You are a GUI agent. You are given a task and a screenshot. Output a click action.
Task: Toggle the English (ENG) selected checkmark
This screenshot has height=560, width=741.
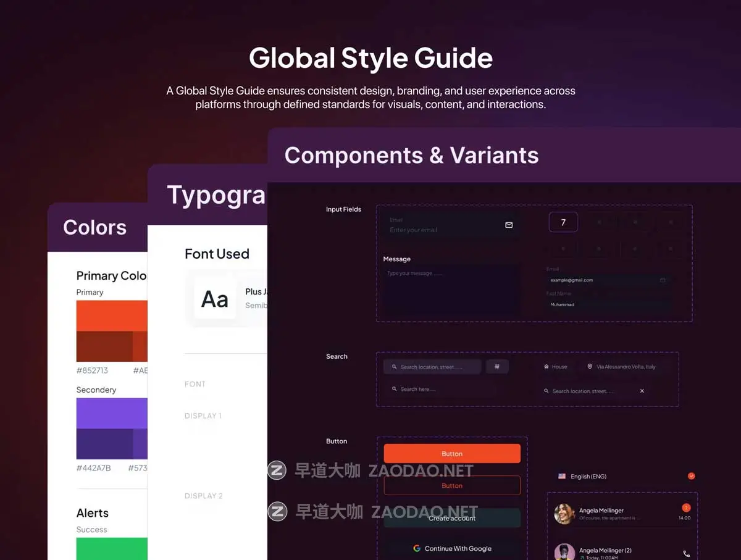tap(691, 476)
